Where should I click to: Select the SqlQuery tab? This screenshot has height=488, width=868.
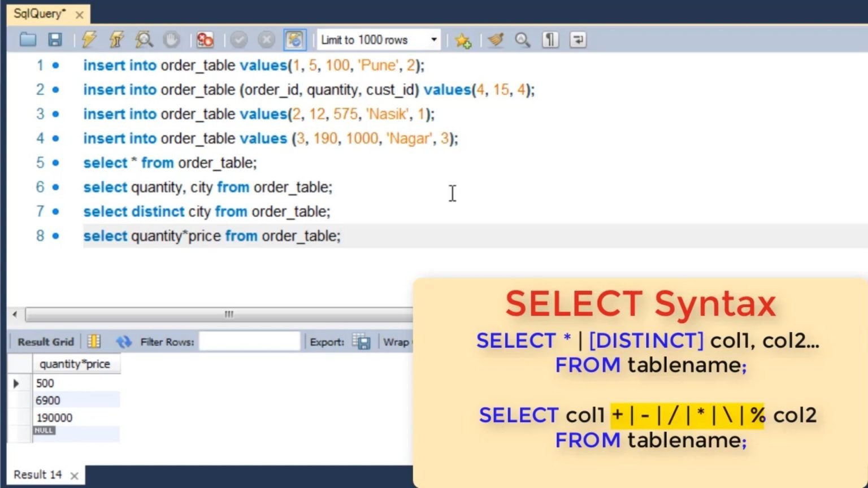[x=41, y=14]
